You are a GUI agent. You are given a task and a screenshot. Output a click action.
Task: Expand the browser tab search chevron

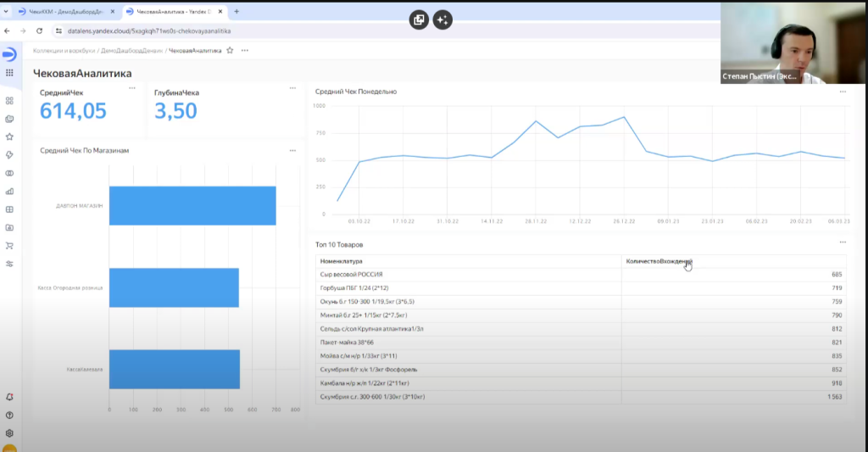[x=8, y=11]
